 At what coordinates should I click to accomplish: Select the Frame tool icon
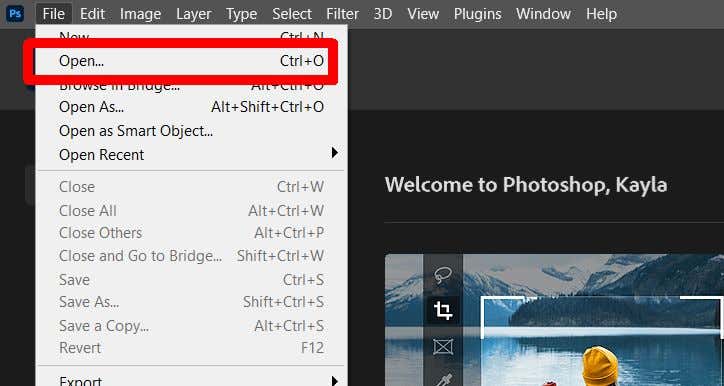click(x=443, y=346)
